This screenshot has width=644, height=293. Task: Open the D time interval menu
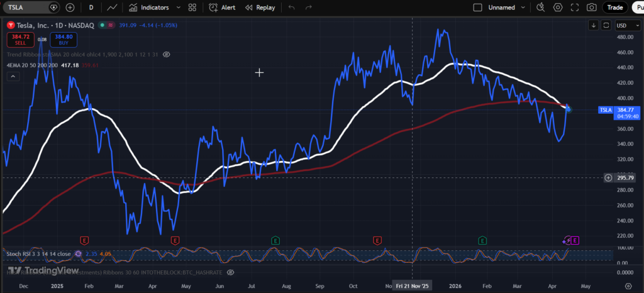91,8
